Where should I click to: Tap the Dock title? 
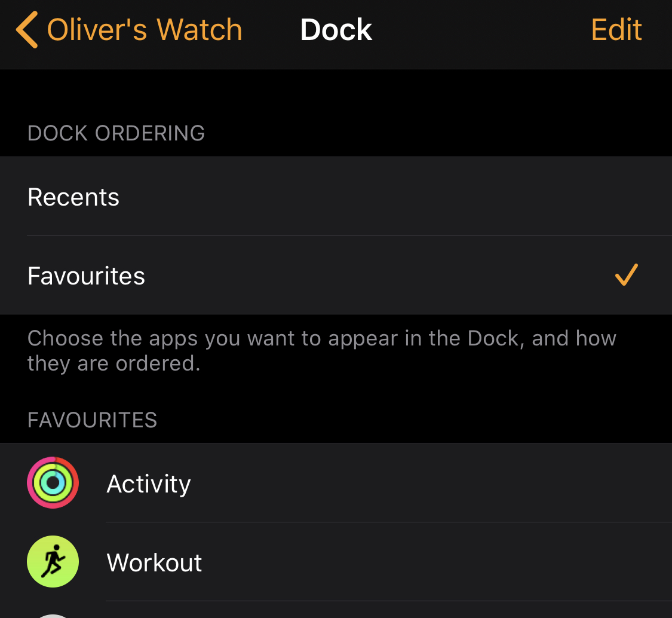click(336, 29)
